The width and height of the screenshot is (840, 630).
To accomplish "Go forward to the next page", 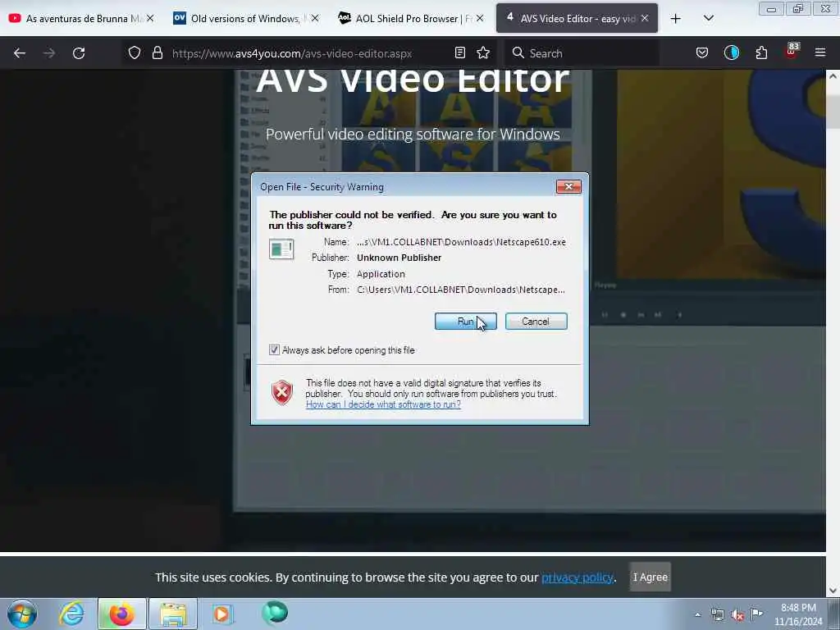I will [49, 53].
